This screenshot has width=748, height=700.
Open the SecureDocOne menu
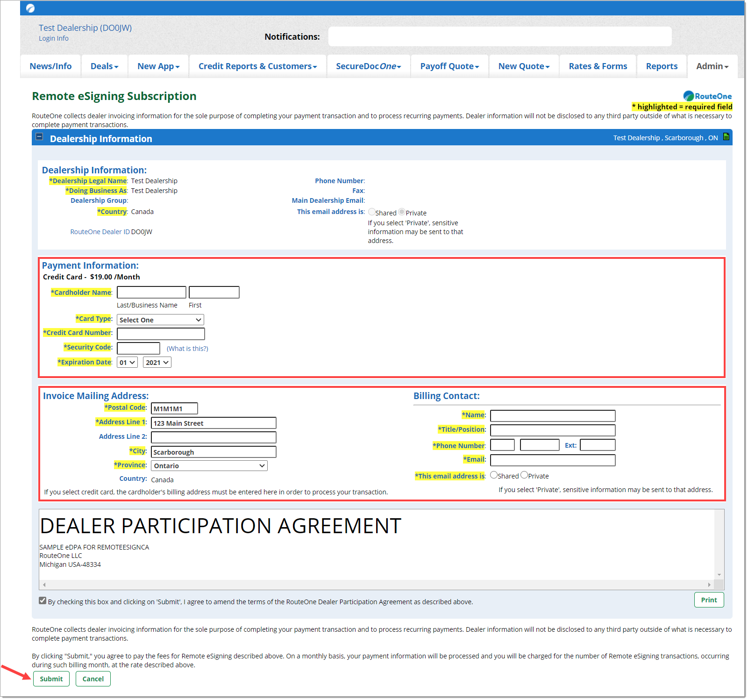[369, 66]
